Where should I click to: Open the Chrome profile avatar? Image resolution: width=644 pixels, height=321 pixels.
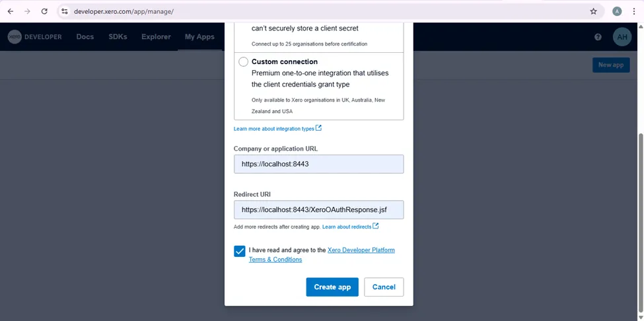(x=617, y=11)
